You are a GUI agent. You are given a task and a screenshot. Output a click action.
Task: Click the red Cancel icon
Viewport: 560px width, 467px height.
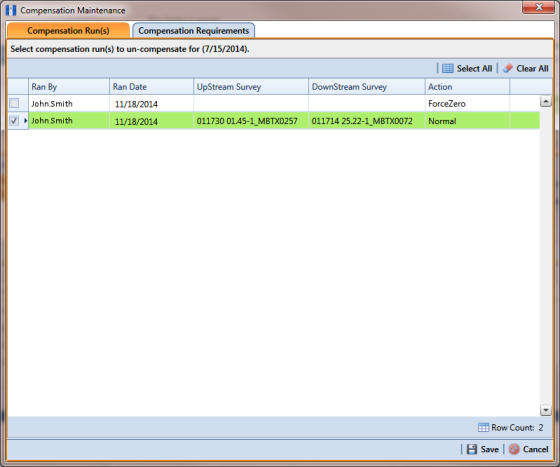[x=514, y=449]
